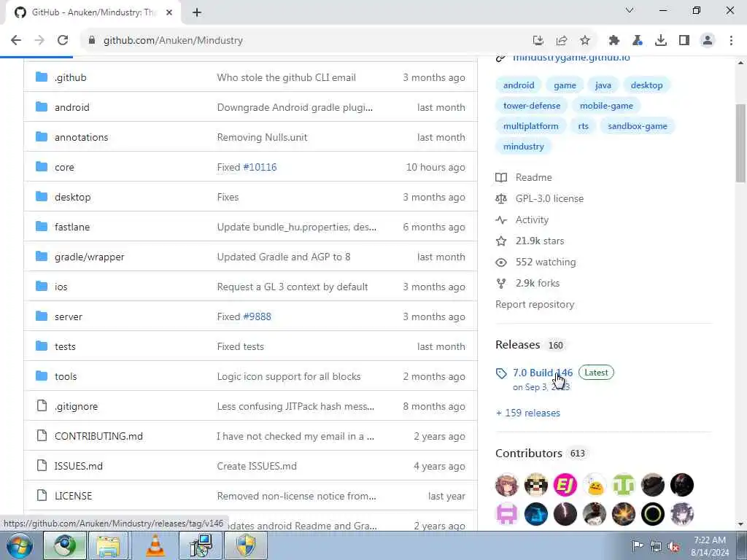
Task: Click the share page icon in address bar
Action: 562,41
